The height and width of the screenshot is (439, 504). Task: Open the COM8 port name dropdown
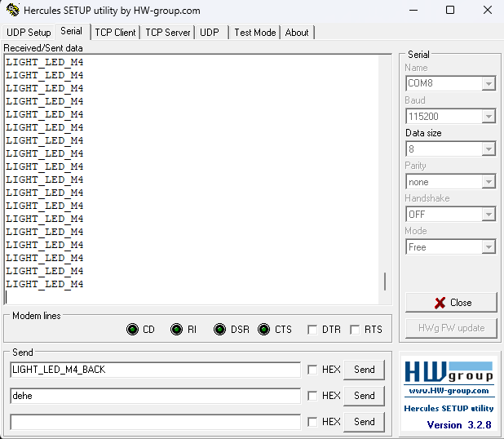(489, 83)
